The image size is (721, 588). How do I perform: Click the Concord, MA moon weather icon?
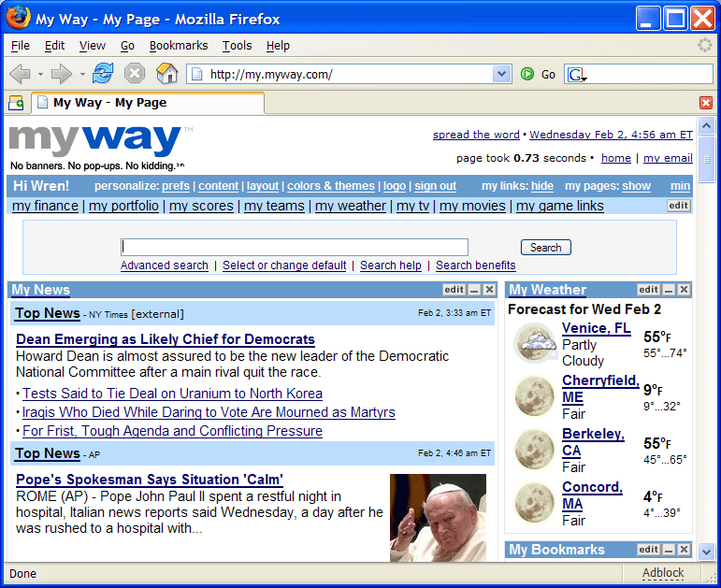(x=534, y=503)
